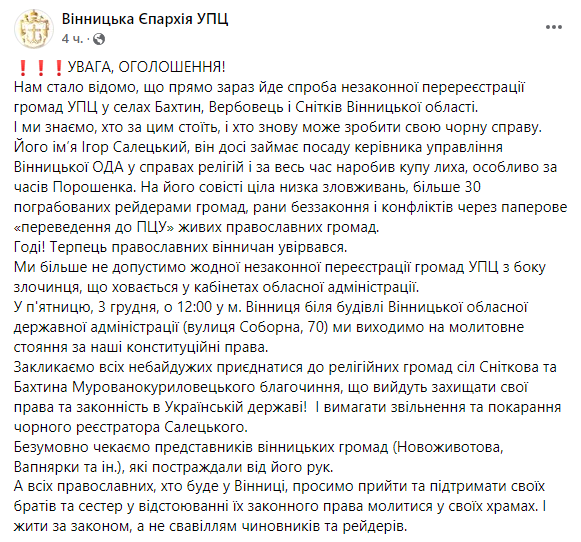Click the line starting with 'Годі! Терпець'
Image resolution: width=581 pixels, height=542 pixels.
(180, 247)
